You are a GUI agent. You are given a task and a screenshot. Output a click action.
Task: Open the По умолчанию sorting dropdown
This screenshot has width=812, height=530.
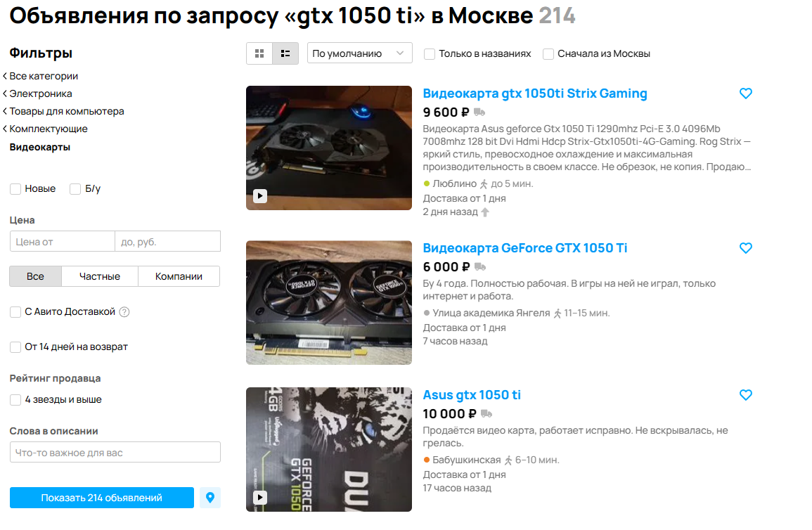[x=359, y=53]
